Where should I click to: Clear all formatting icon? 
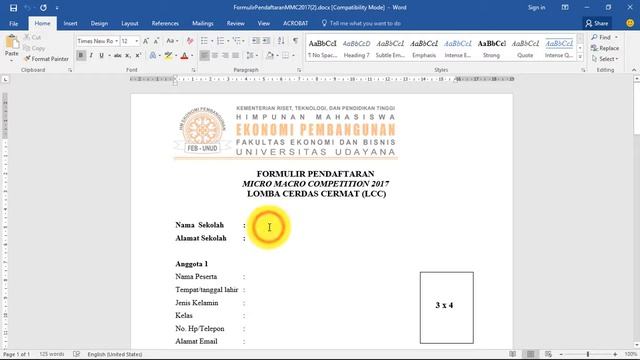click(x=190, y=41)
